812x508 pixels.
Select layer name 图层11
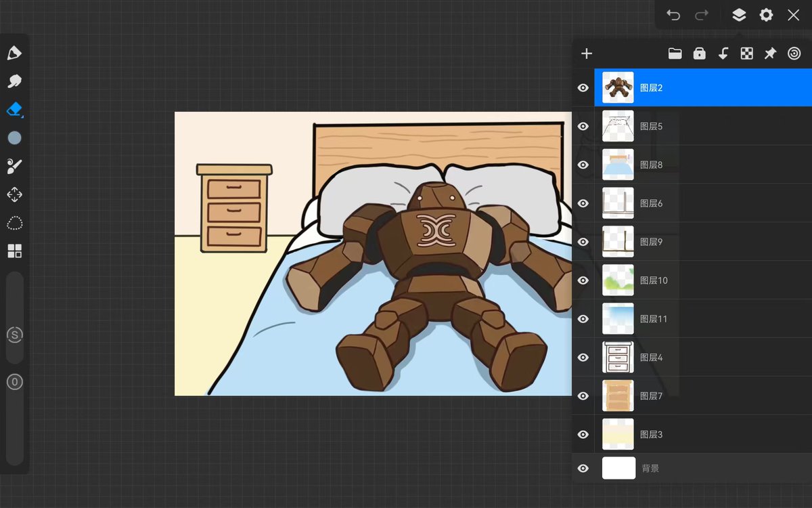pos(654,319)
